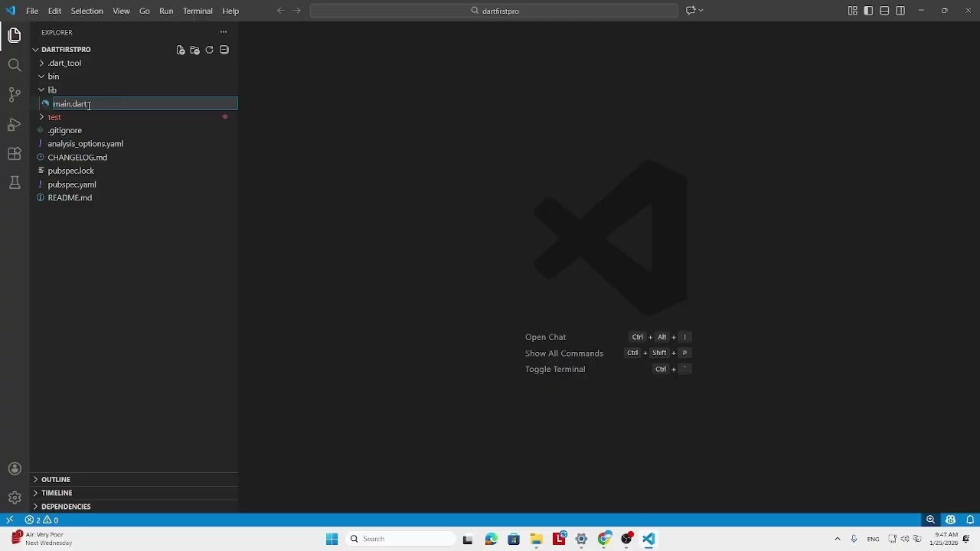Open the Copilot status icon in the status bar
980x551 pixels.
tap(950, 520)
